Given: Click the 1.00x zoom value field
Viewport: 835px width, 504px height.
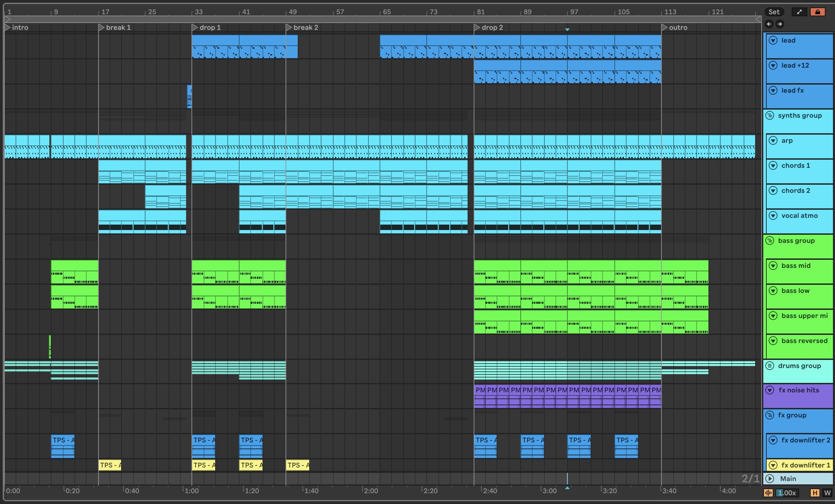Looking at the screenshot, I should 787,493.
